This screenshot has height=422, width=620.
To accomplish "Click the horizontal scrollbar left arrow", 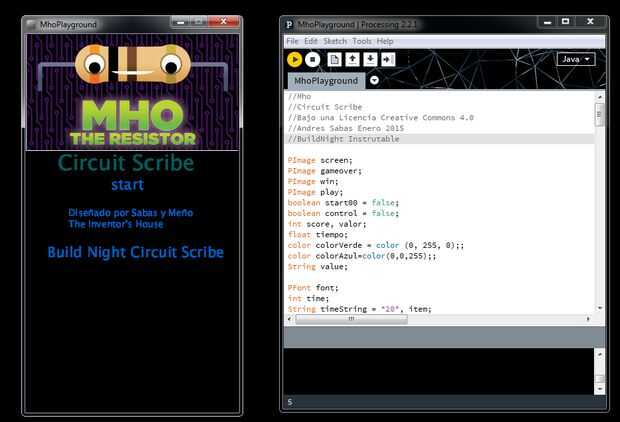I will coord(289,319).
